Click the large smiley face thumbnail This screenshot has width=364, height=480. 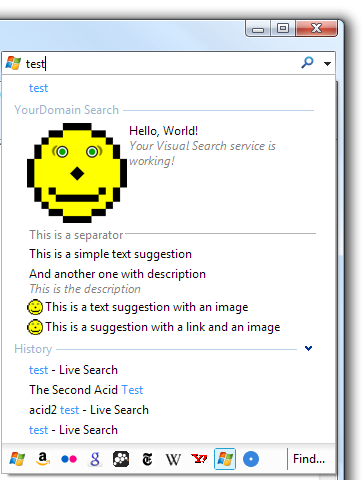click(77, 173)
